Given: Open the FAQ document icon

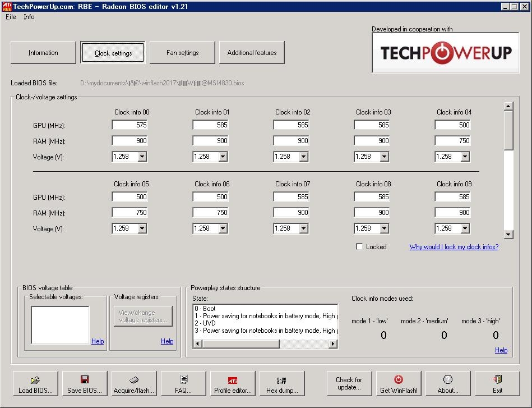Looking at the screenshot, I should pos(183,380).
